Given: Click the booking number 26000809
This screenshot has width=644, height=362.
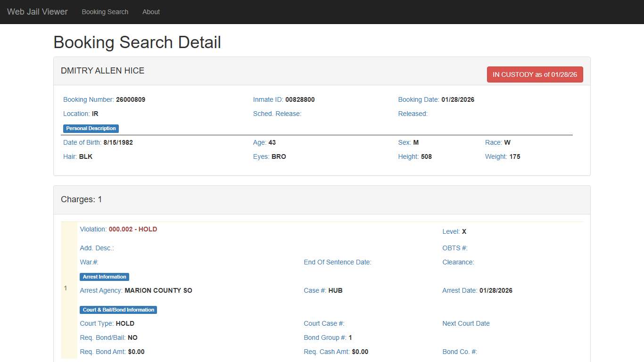Looking at the screenshot, I should 131,99.
